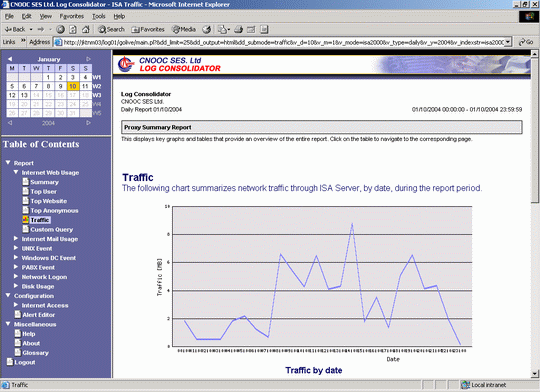Go to previous year in calendar
The height and width of the screenshot is (392, 540).
[x=10, y=123]
